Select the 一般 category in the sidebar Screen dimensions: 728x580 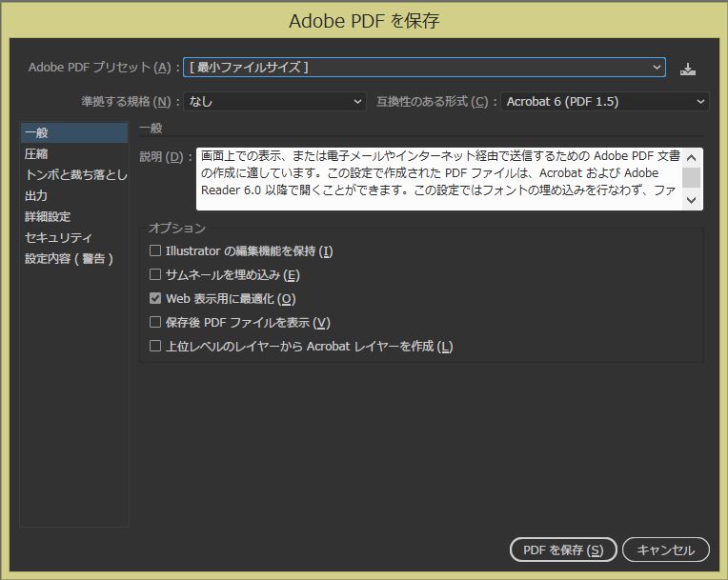coord(74,132)
